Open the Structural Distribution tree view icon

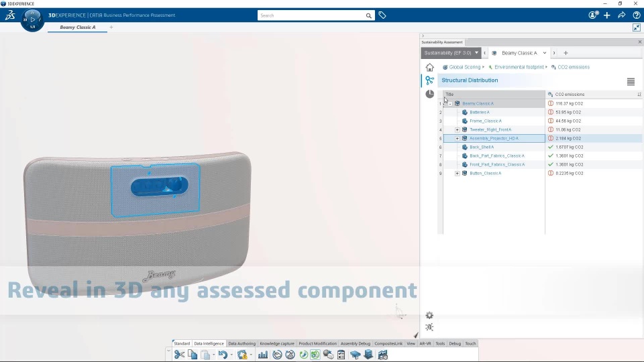pos(429,80)
